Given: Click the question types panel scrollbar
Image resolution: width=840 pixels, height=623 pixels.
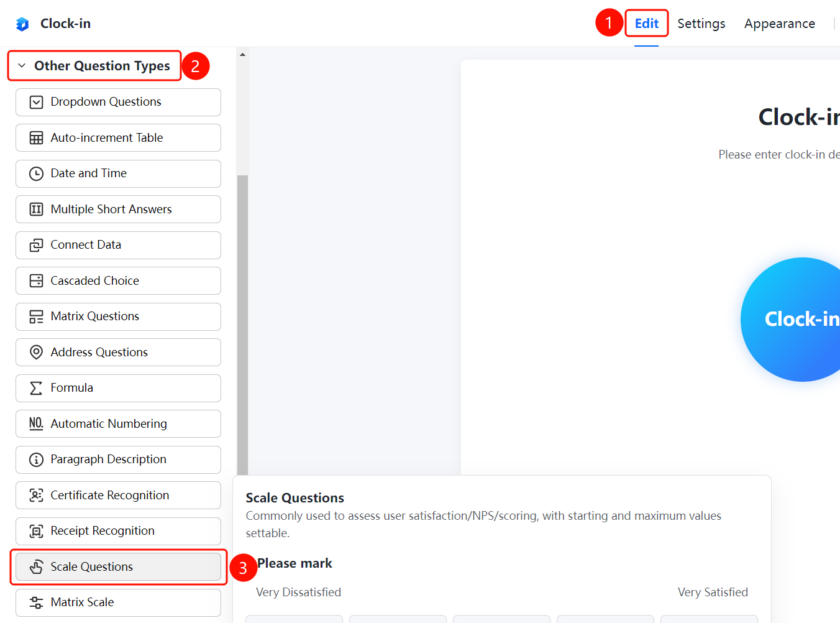Looking at the screenshot, I should click(242, 325).
